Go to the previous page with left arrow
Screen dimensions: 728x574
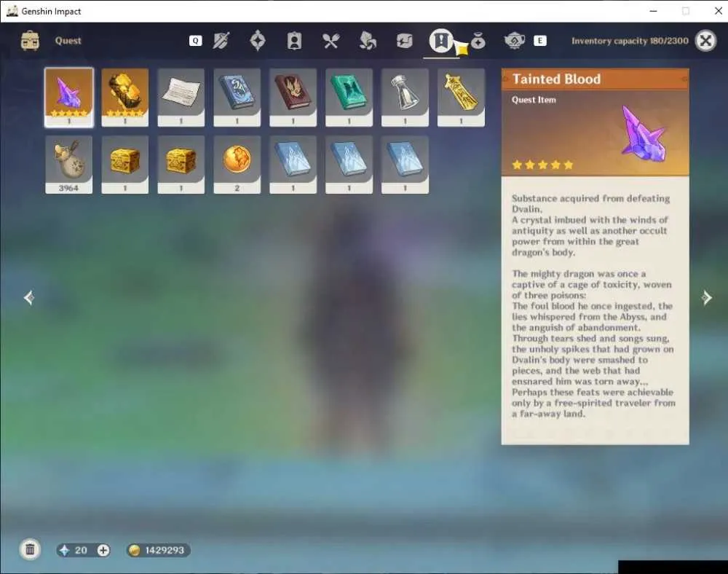point(29,298)
